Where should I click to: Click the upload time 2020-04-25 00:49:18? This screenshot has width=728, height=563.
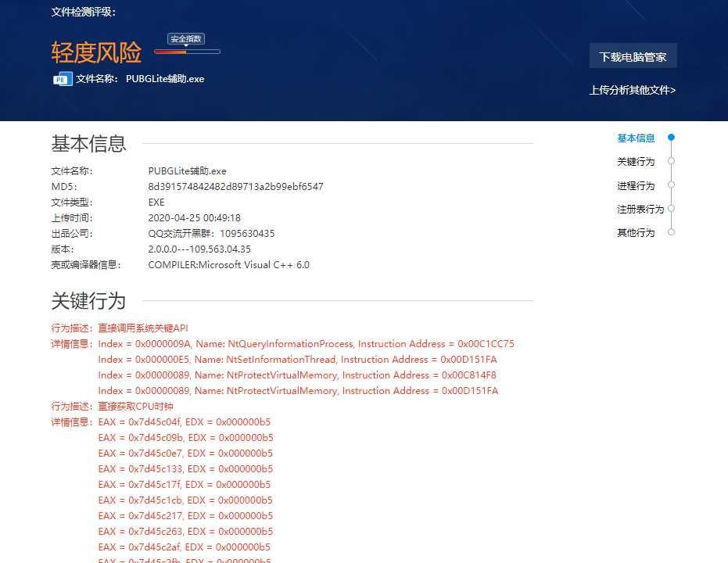pos(195,217)
